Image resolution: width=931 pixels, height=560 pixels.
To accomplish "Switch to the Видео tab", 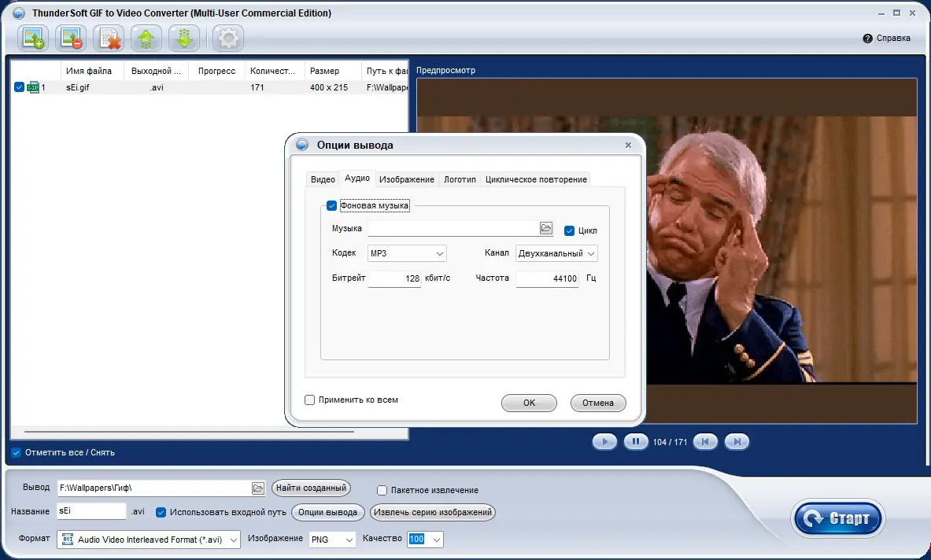I will (x=323, y=179).
